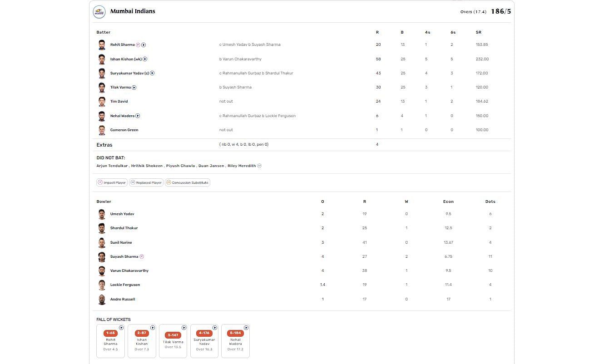The width and height of the screenshot is (609, 364).
Task: Play video on 4-176 Suryakumar Yadav wicket card
Action: (x=215, y=328)
